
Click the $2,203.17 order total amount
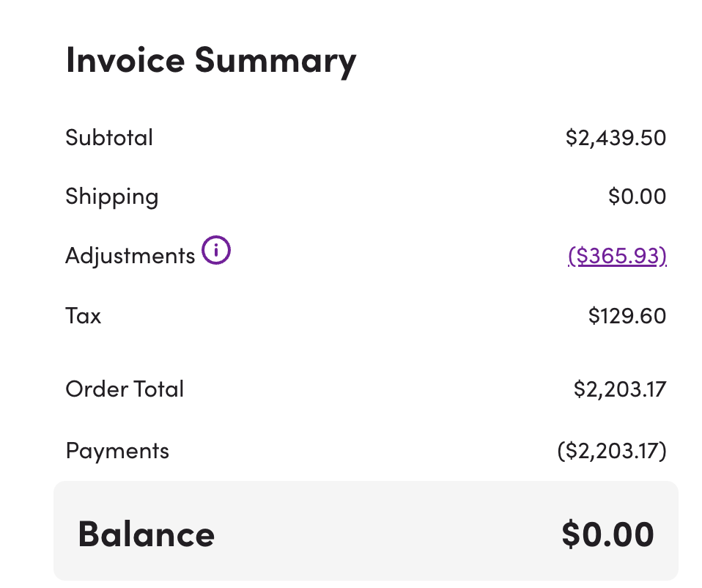click(619, 389)
